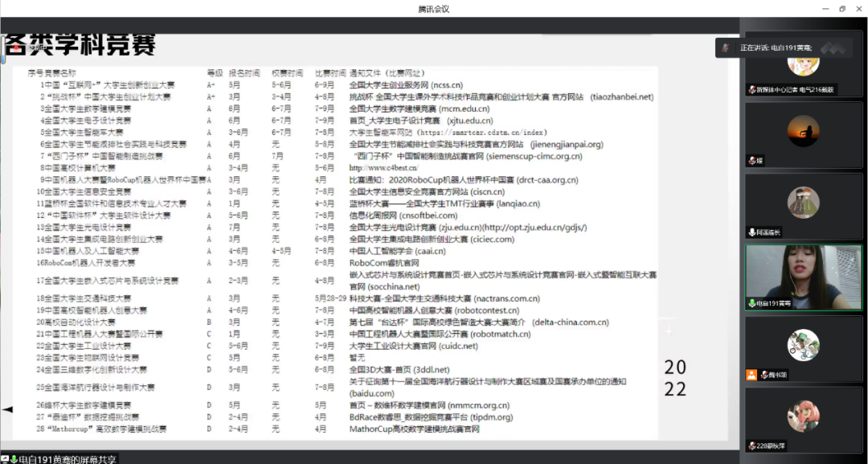The width and height of the screenshot is (868, 464).
Task: Click the 各类学科竞赛 slide heading
Action: click(x=80, y=46)
